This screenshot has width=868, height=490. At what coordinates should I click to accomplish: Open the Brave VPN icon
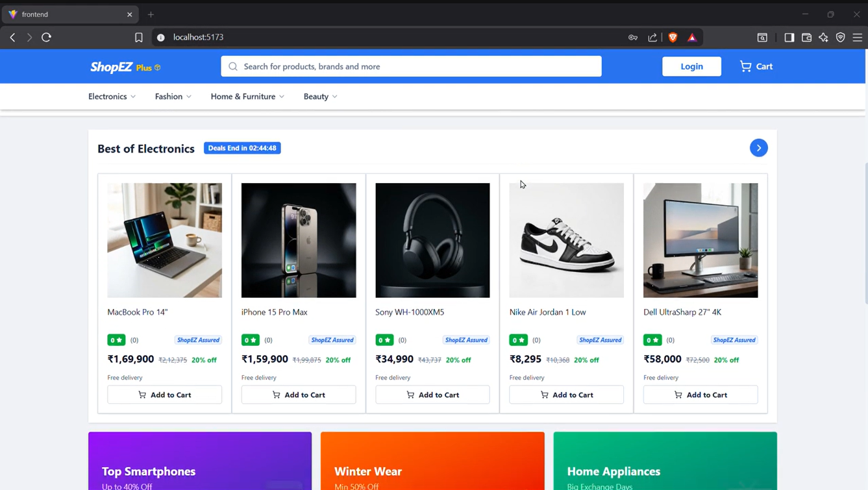coord(841,38)
